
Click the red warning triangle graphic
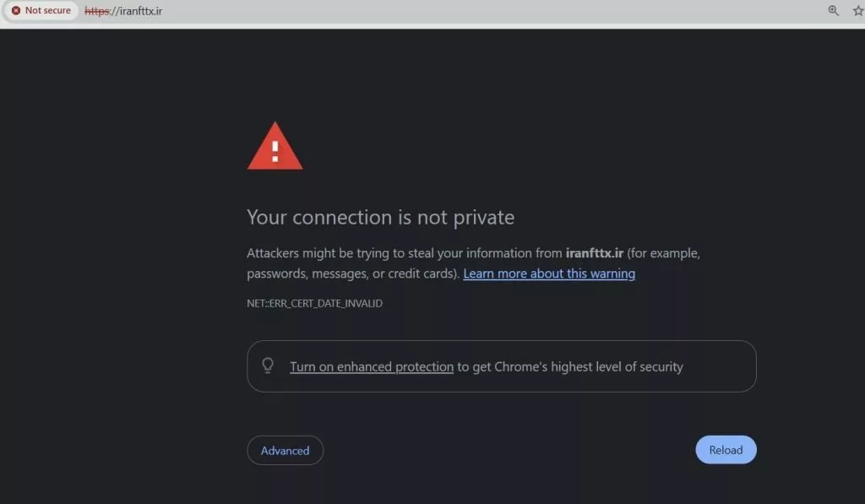(x=275, y=145)
